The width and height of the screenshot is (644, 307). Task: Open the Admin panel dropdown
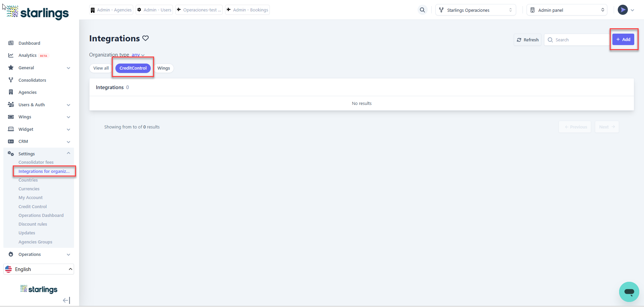pos(567,10)
